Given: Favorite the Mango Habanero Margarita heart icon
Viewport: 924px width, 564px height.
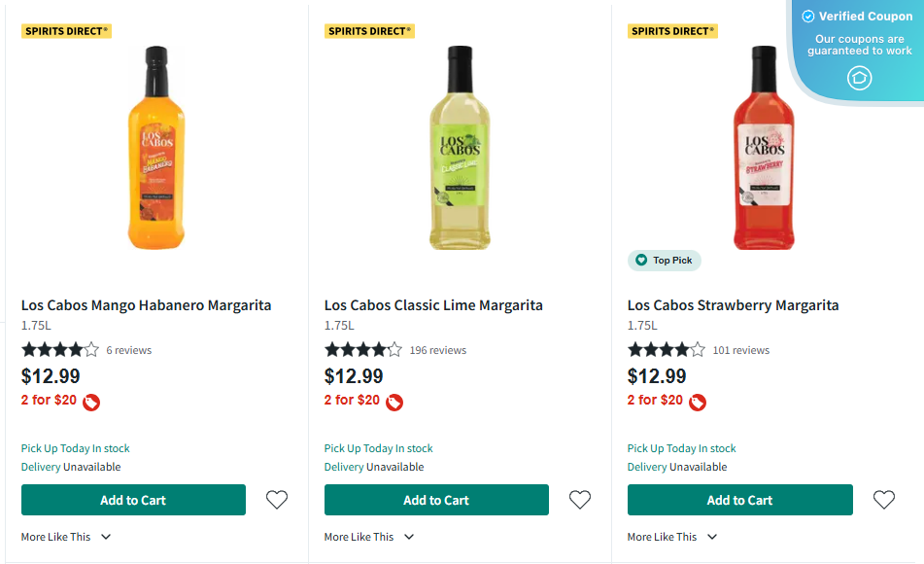Looking at the screenshot, I should coord(277,500).
